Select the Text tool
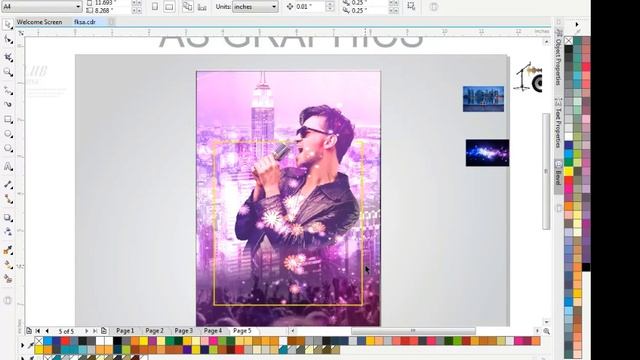 (x=8, y=167)
